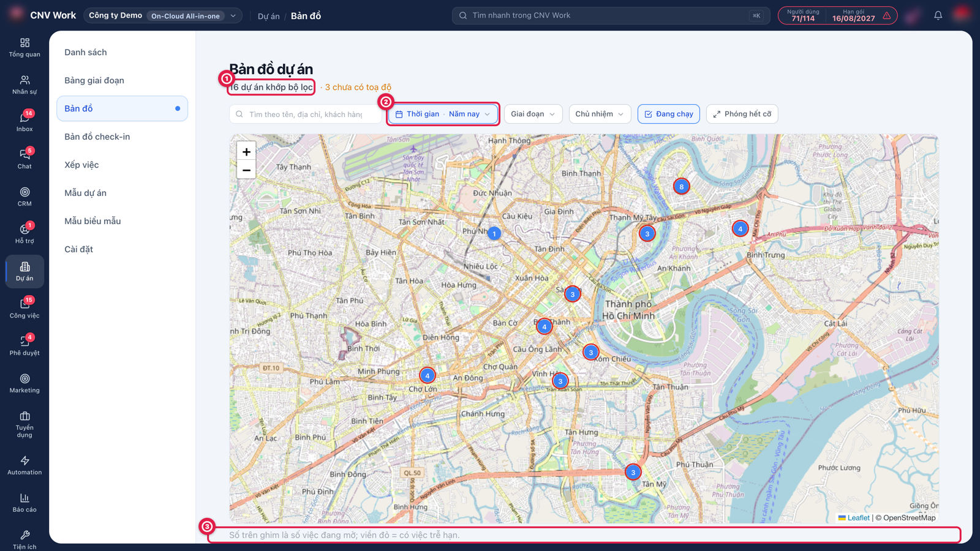This screenshot has width=980, height=551.
Task: Open Tiện ích utilities module
Action: (24, 540)
